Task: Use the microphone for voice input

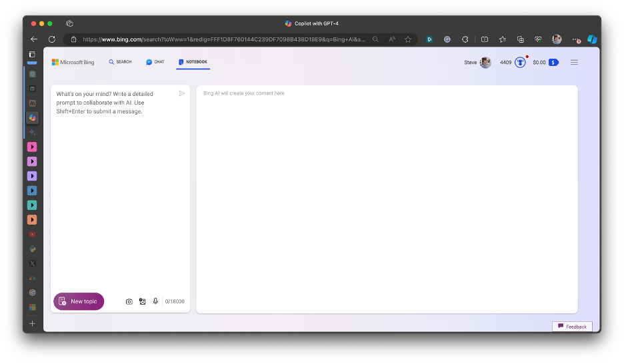Action: click(x=155, y=301)
